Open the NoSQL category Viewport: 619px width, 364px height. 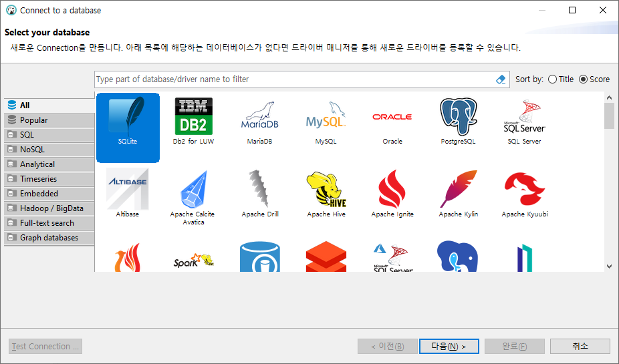[x=49, y=150]
